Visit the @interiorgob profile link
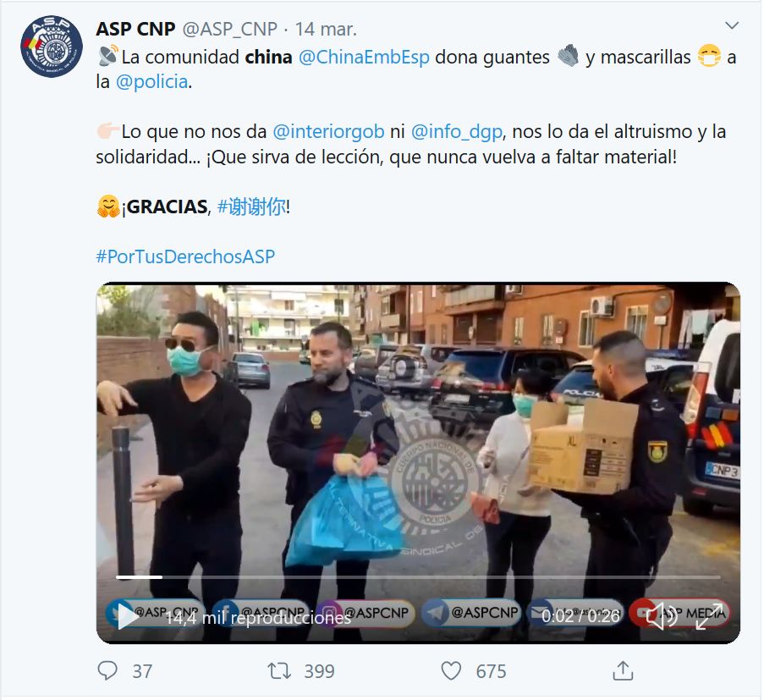Screen dimensions: 764x700 click(328, 131)
